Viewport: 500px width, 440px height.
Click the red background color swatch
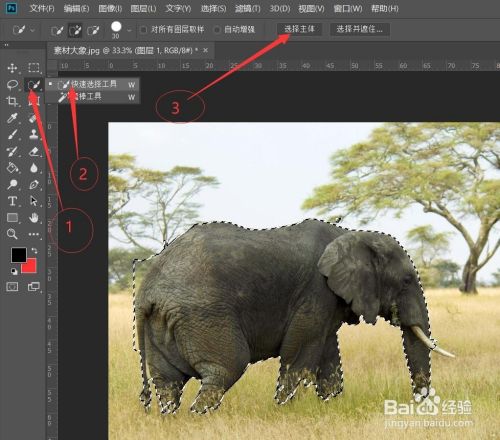29,266
